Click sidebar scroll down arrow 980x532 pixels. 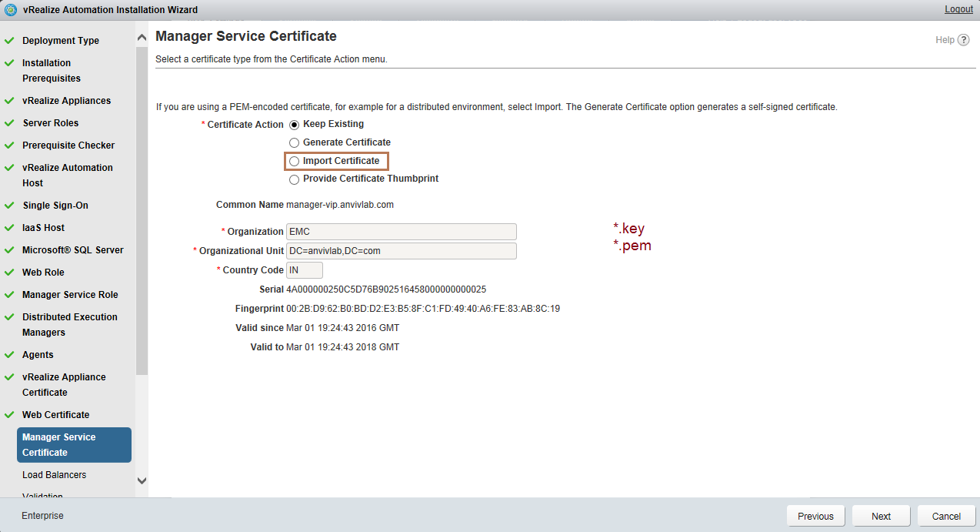pyautogui.click(x=142, y=480)
